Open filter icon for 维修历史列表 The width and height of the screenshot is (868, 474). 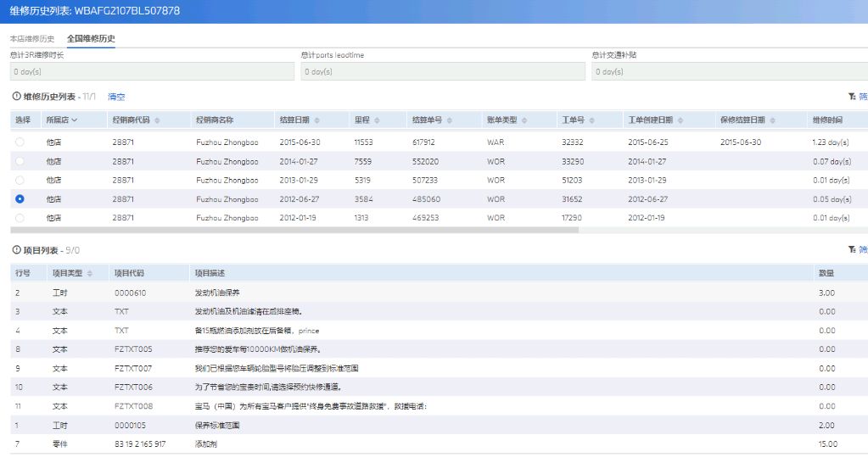coord(852,96)
